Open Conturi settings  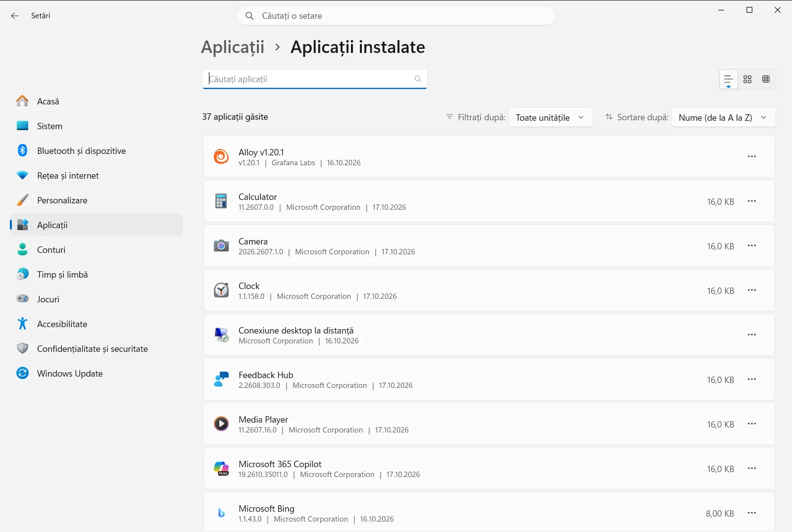coord(97,249)
